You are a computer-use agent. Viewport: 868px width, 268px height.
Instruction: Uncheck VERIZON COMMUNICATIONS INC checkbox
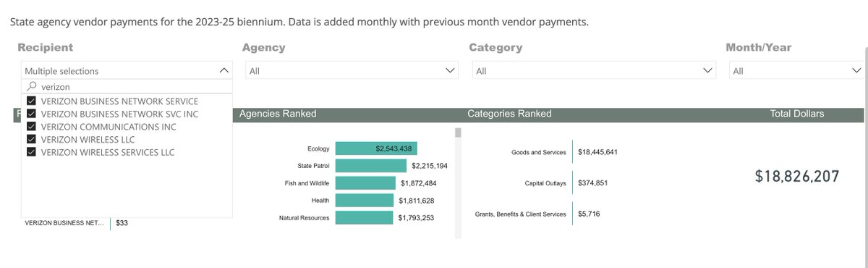(31, 127)
